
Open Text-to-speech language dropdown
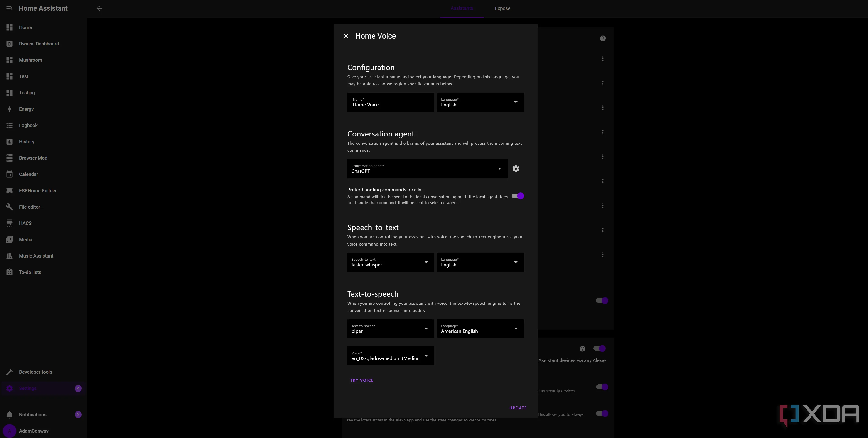tap(480, 328)
